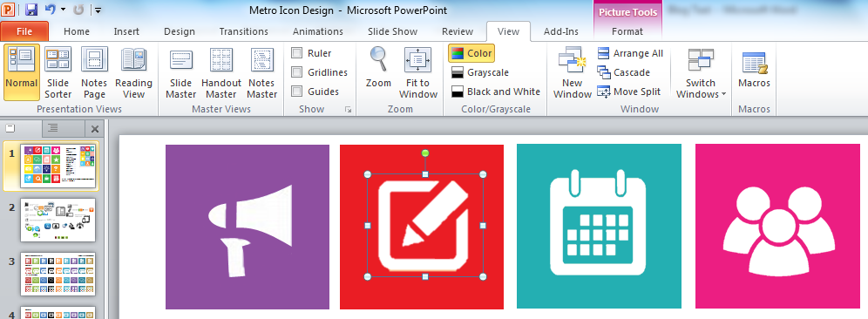Switch to the Home tab
This screenshot has width=868, height=319.
(77, 31)
